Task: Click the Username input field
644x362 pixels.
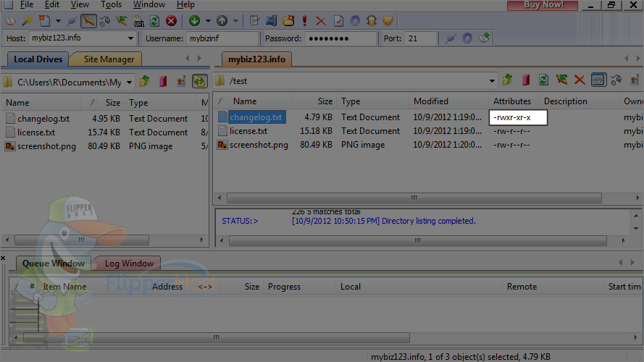Action: [222, 38]
